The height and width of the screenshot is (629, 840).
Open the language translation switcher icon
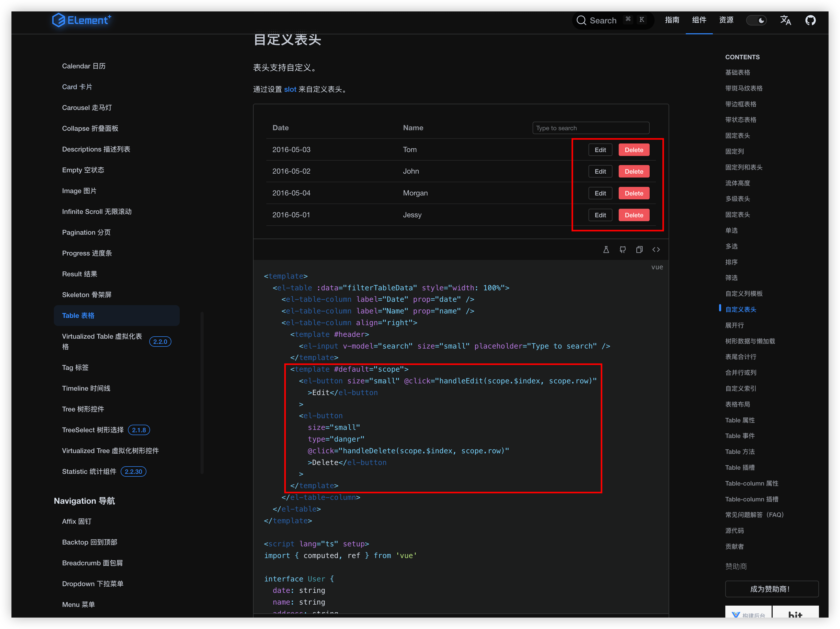(x=785, y=20)
